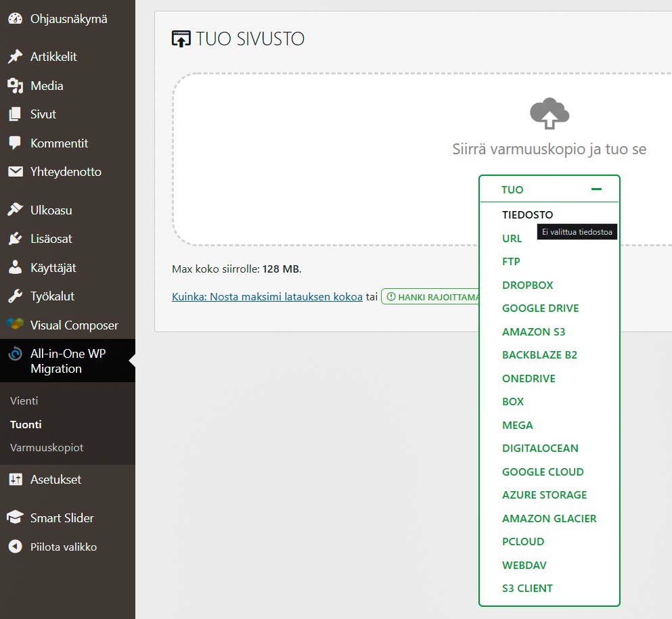
Task: Select GOOGLE DRIVE import option
Action: coord(541,308)
